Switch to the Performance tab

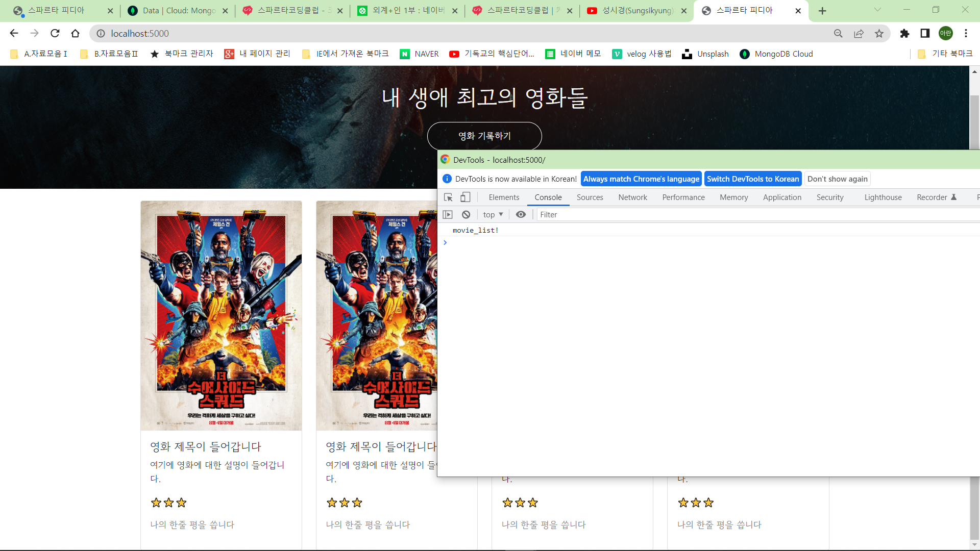point(683,197)
